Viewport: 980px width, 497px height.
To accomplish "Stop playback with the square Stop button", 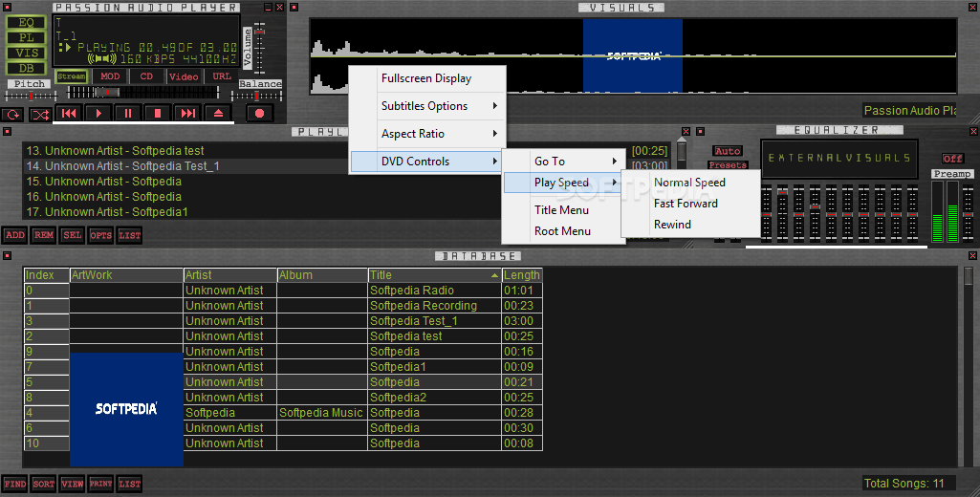I will (x=158, y=113).
